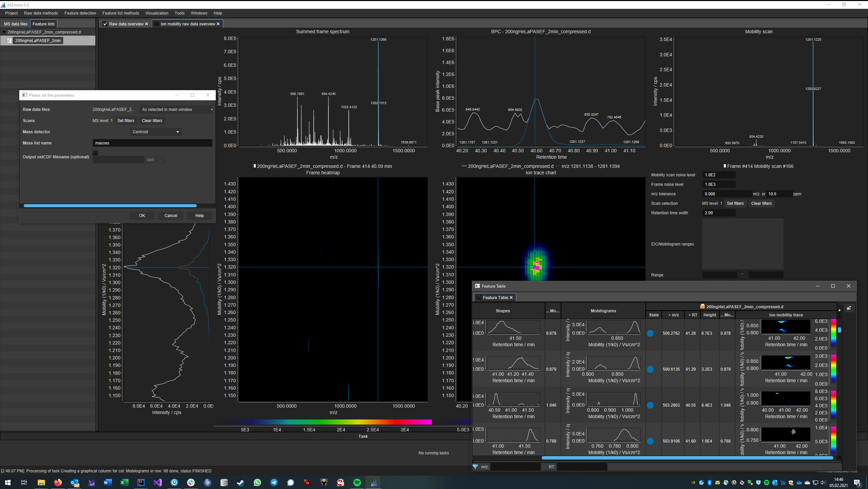Open Spotify from the taskbar
868x489 pixels.
tap(357, 482)
